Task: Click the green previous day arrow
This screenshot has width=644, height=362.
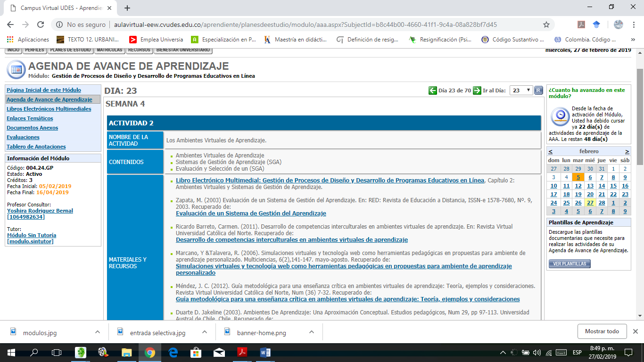Action: tap(432, 90)
